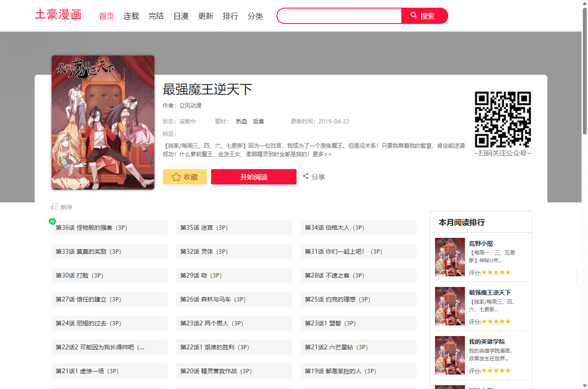Open the 后宫 genre tag
Screen dimensions: 588x389
(x=259, y=121)
